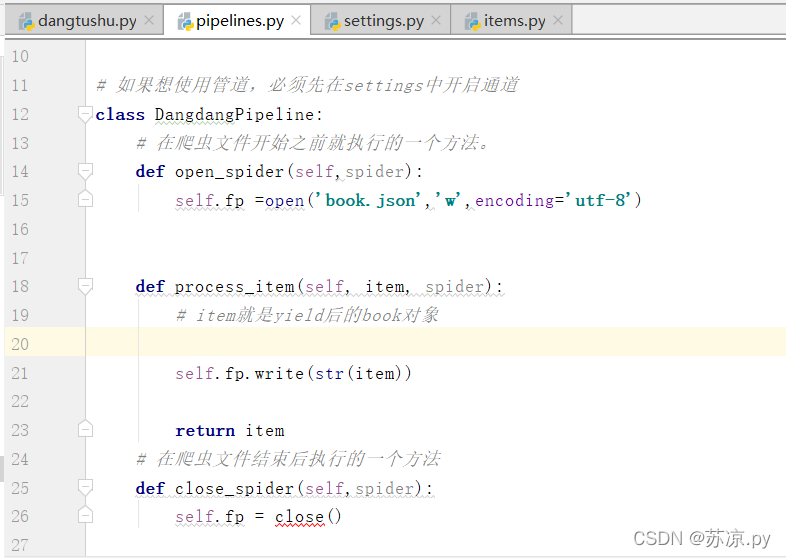Viewport: 786px width, 558px height.
Task: Place cursor in the highlighted empty line 20
Action: click(436, 342)
